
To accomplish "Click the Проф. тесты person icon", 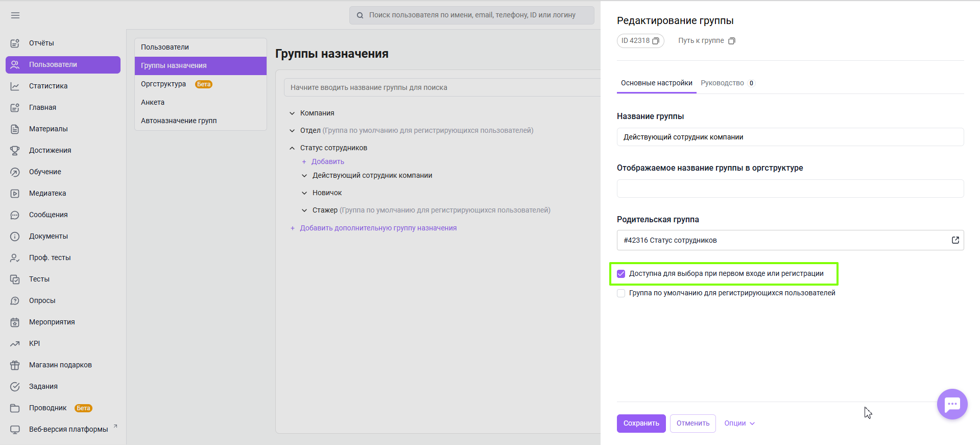I will (15, 257).
